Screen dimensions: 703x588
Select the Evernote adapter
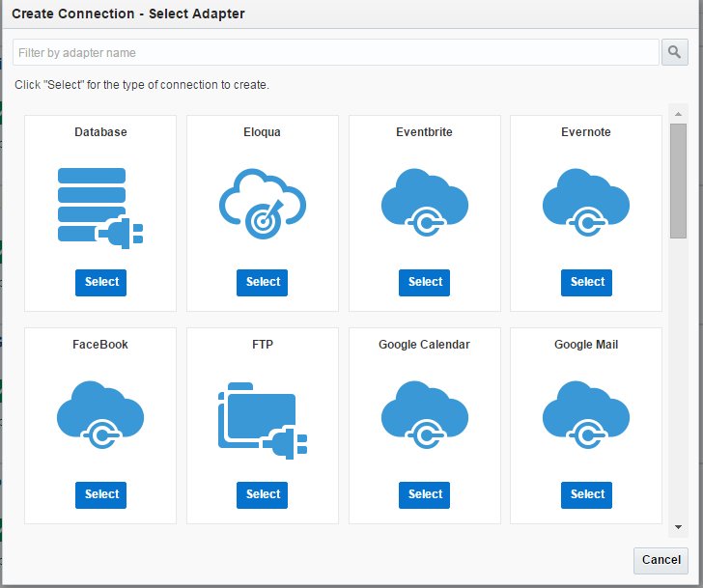pyautogui.click(x=586, y=282)
